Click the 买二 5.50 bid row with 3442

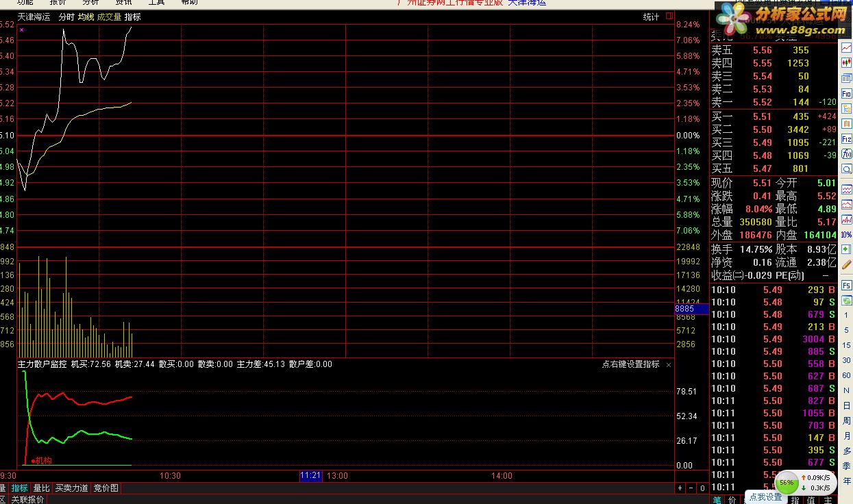(774, 129)
